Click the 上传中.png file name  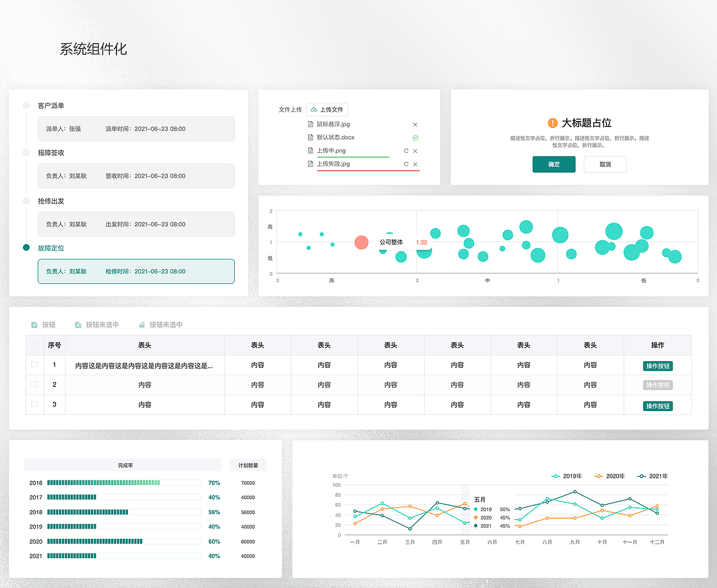331,151
